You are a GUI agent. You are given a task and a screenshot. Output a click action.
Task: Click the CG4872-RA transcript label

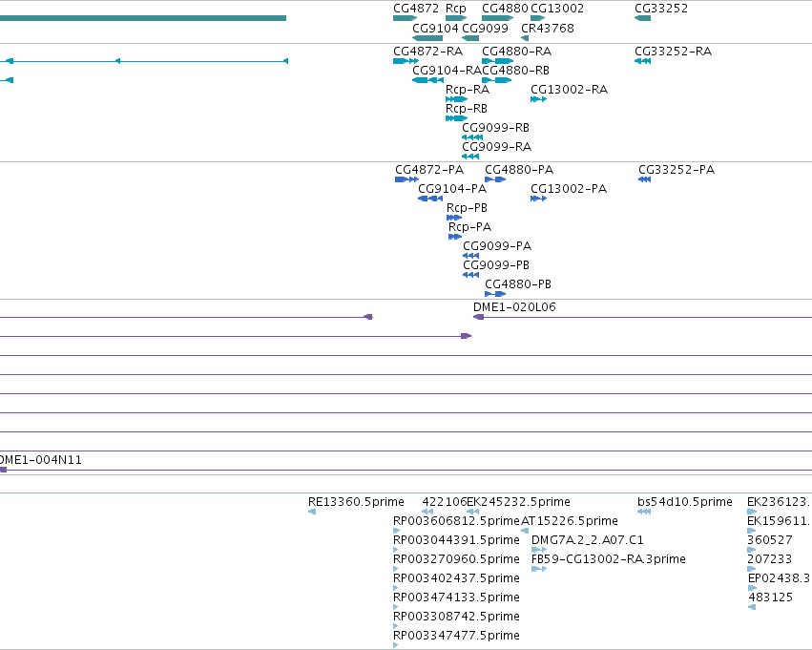point(427,52)
